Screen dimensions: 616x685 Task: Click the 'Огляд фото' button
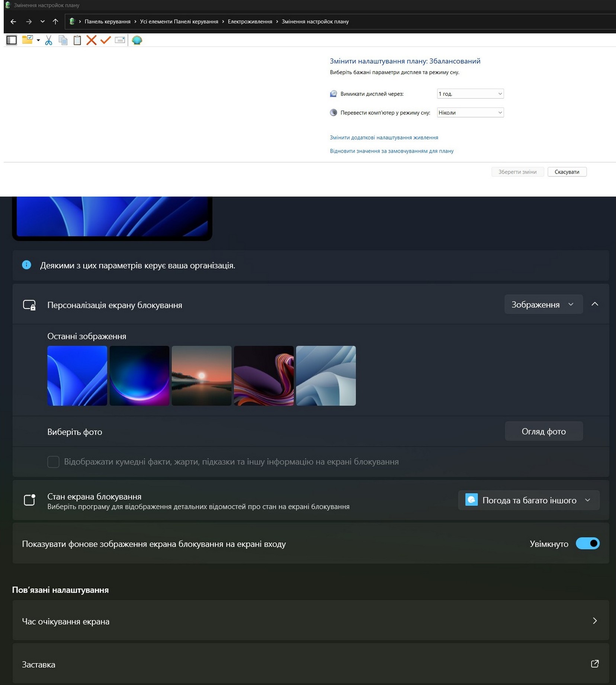pyautogui.click(x=543, y=431)
